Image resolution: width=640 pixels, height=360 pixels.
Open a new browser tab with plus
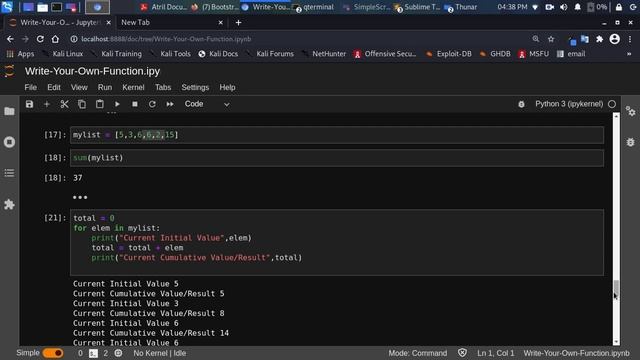point(238,22)
